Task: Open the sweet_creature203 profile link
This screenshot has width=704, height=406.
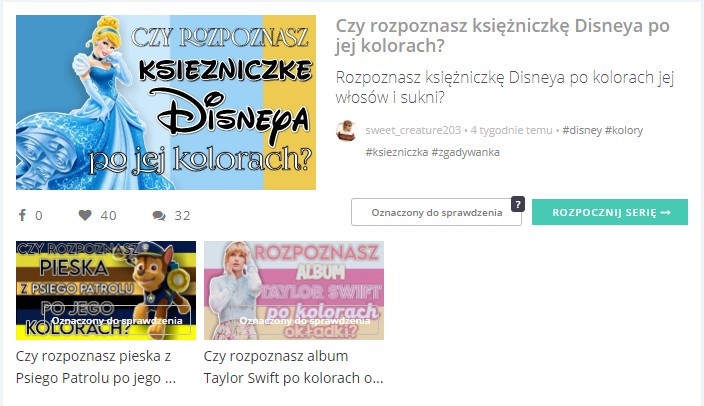Action: pyautogui.click(x=413, y=130)
